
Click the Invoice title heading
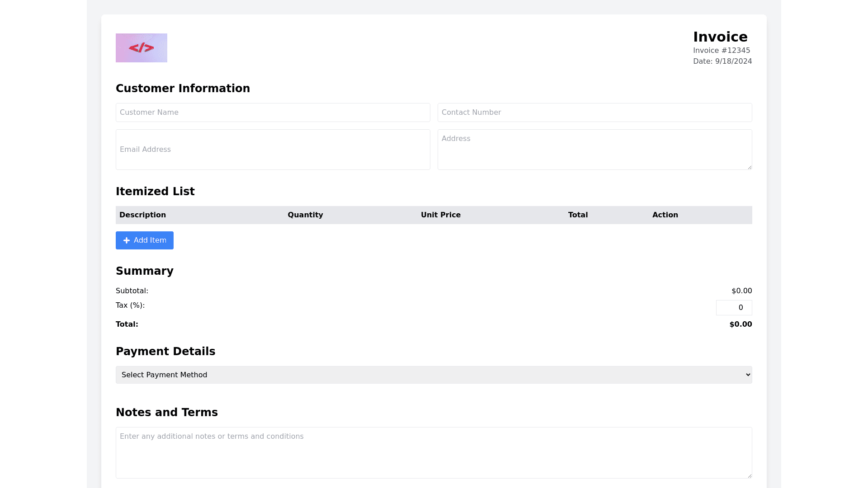point(721,37)
